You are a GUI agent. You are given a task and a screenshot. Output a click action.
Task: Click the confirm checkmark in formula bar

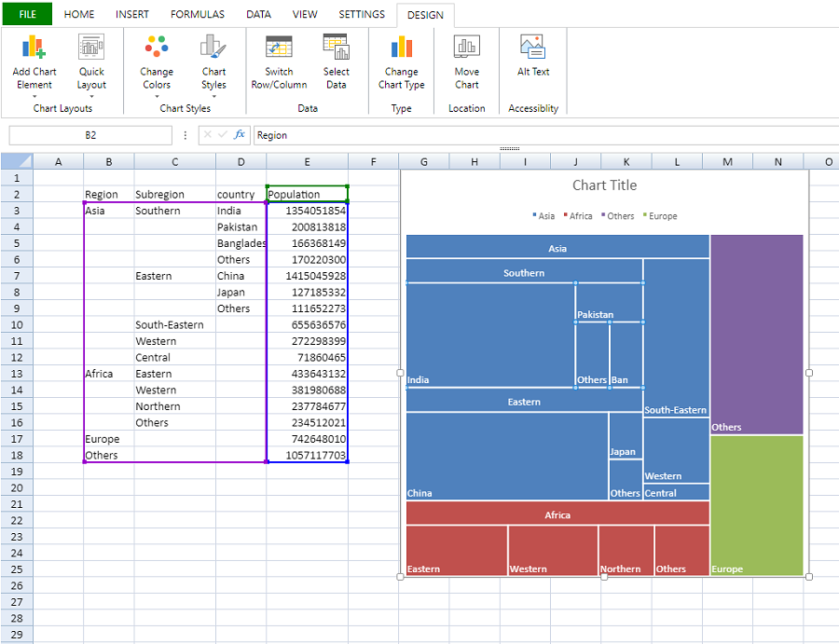point(223,135)
